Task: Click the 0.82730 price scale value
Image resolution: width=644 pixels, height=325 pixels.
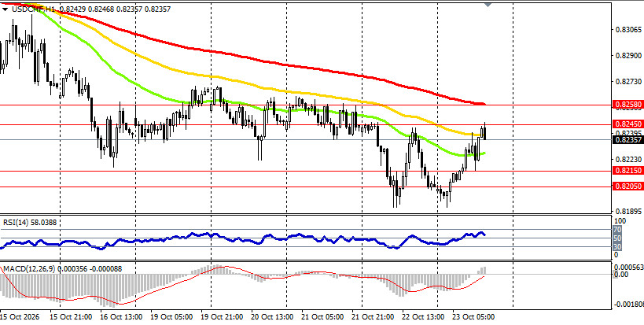Action: coord(628,81)
